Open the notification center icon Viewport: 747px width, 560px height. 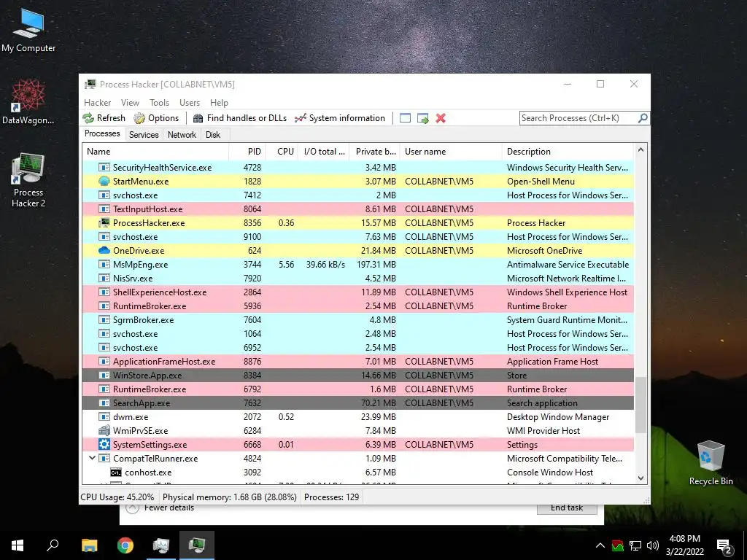coord(724,545)
